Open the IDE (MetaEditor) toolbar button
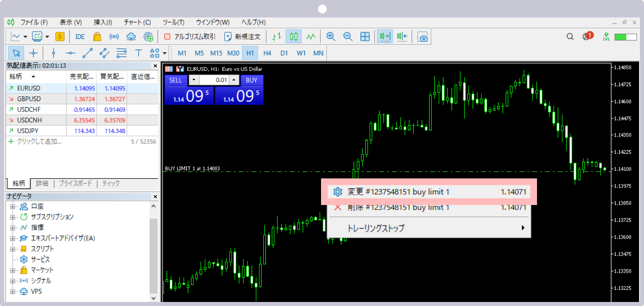This screenshot has height=306, width=644. (x=80, y=37)
